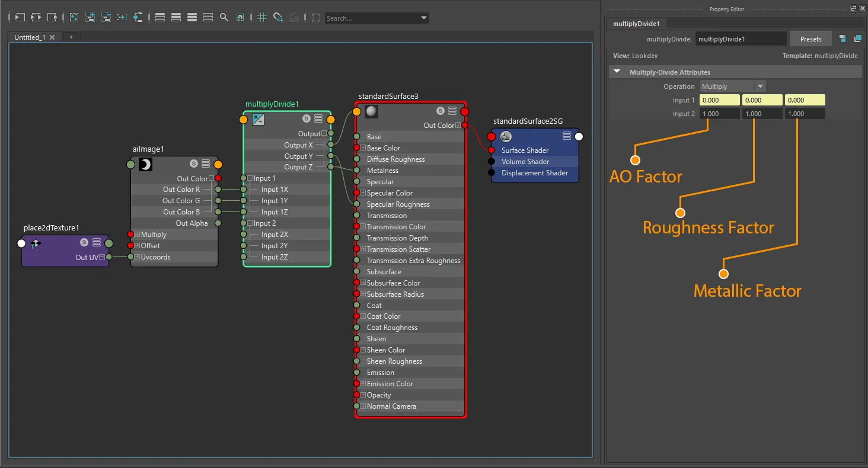Click the Input Connections toolbar icon
Viewport: 868px width, 468px height.
20,18
